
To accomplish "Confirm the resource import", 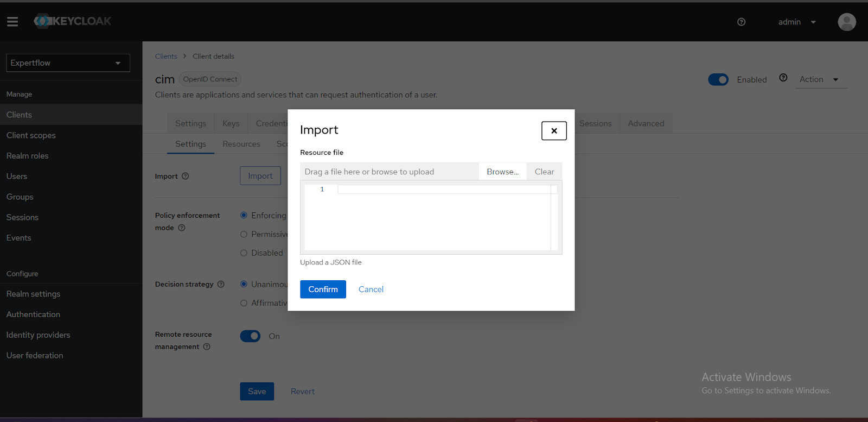I will [x=323, y=289].
